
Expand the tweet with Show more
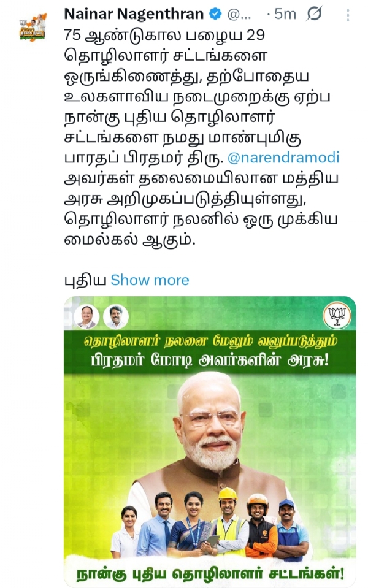pos(150,280)
